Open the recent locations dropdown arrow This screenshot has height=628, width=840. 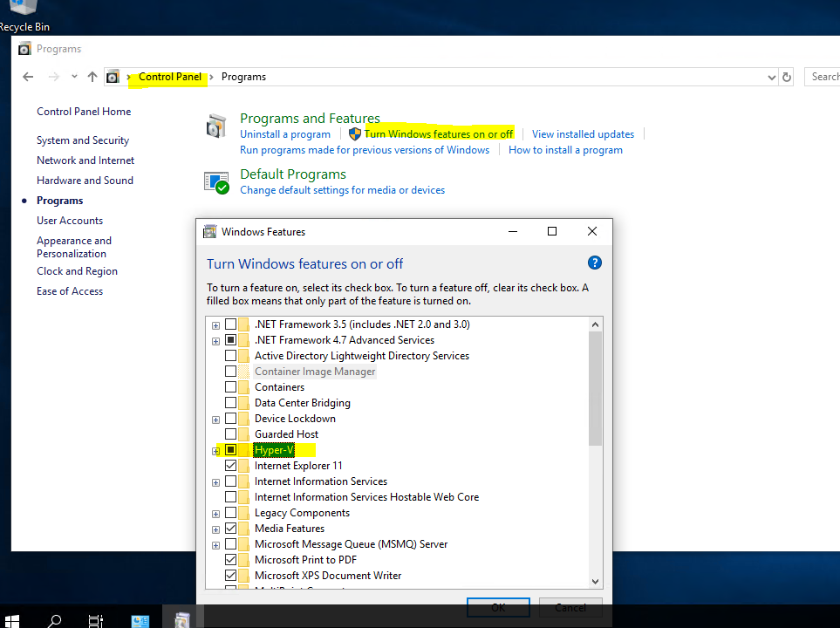[74, 77]
